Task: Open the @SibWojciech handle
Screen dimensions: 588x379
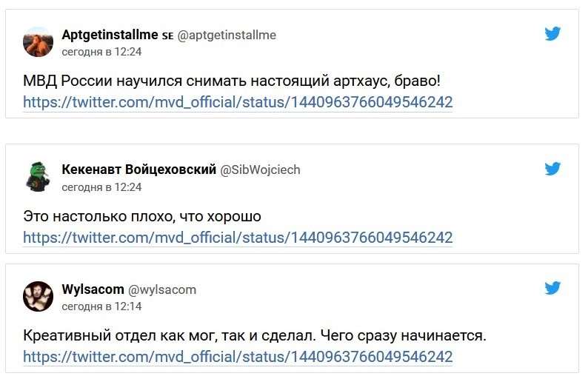Action: 260,170
